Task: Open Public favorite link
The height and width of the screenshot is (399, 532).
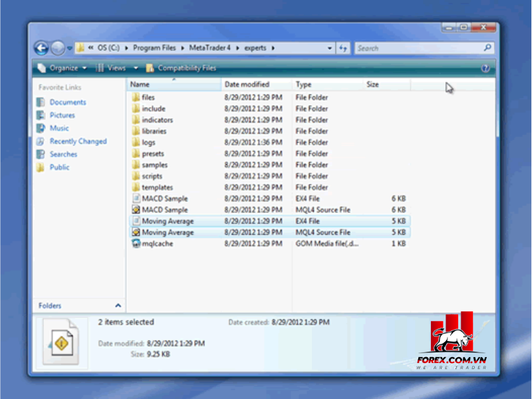Action: (59, 168)
